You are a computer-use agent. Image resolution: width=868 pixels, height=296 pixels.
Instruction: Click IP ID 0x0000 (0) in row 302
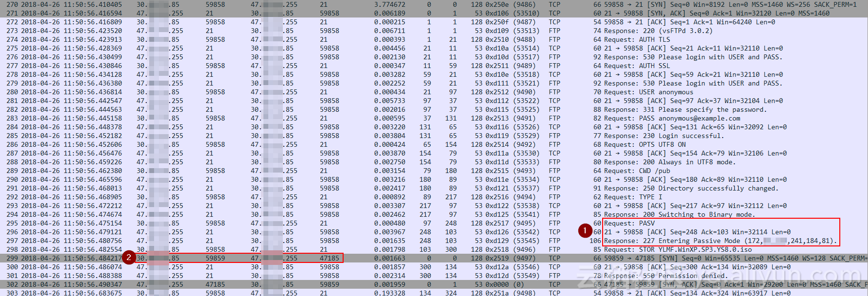coord(504,284)
